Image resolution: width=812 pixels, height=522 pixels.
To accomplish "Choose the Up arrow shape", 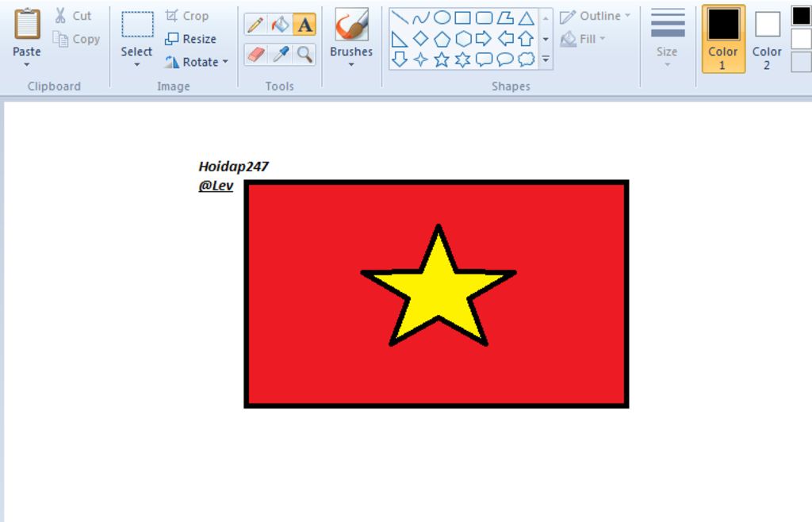I will tap(527, 39).
